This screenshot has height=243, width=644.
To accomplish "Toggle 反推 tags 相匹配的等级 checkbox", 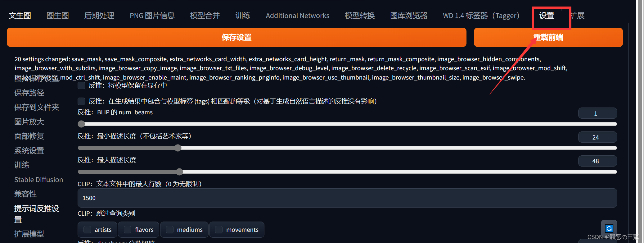I will (81, 101).
